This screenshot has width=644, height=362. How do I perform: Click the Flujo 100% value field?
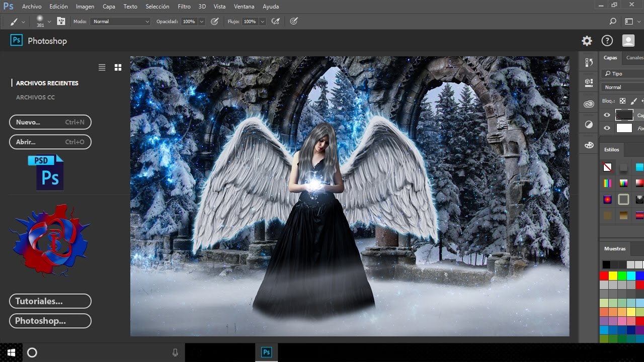[250, 22]
